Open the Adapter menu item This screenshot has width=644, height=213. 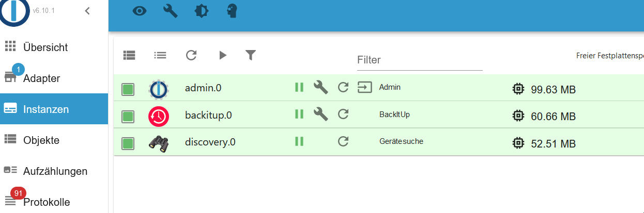point(41,78)
